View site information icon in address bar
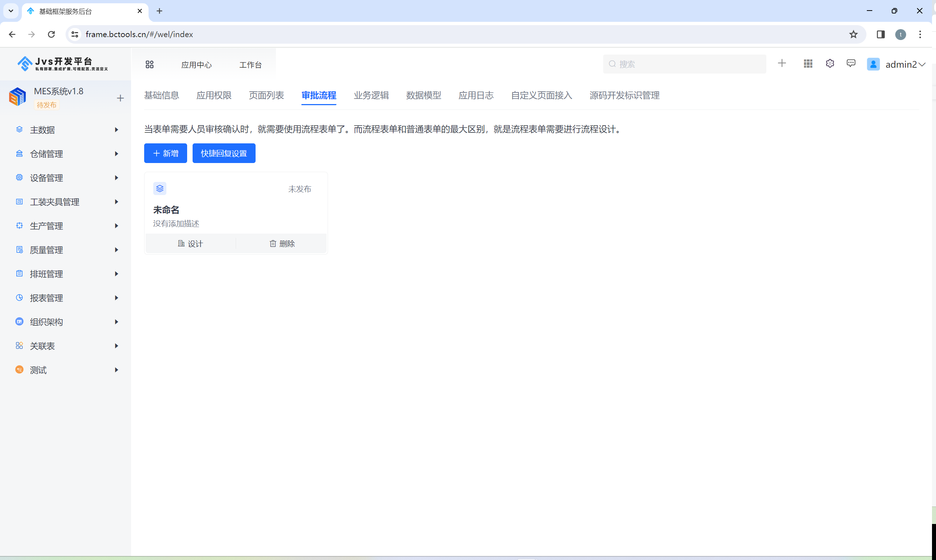 point(75,34)
